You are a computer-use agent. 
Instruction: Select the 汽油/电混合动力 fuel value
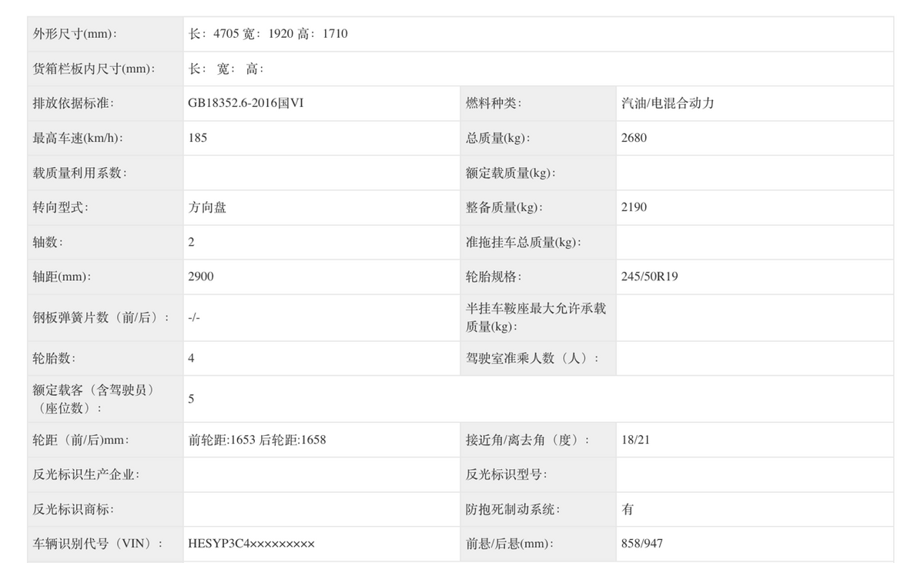click(668, 103)
